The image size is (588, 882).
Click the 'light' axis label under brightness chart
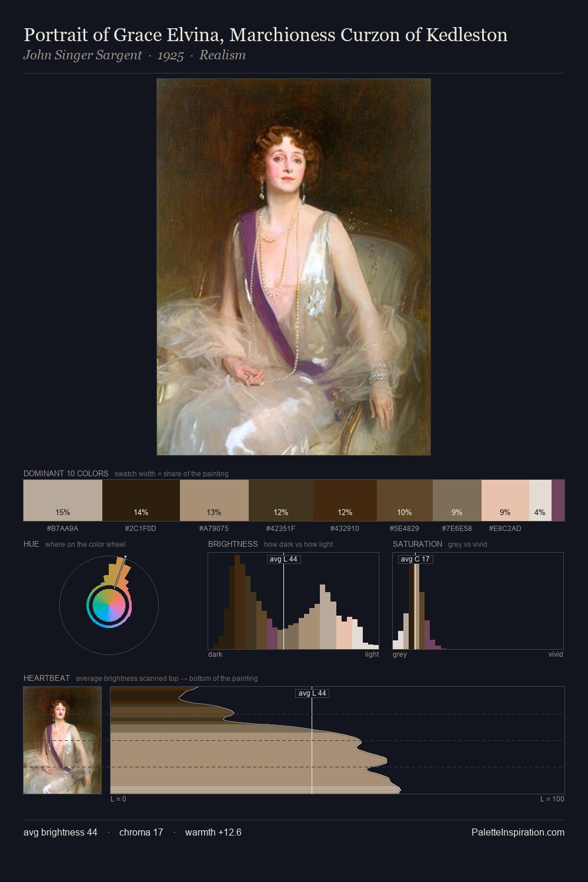click(x=372, y=654)
